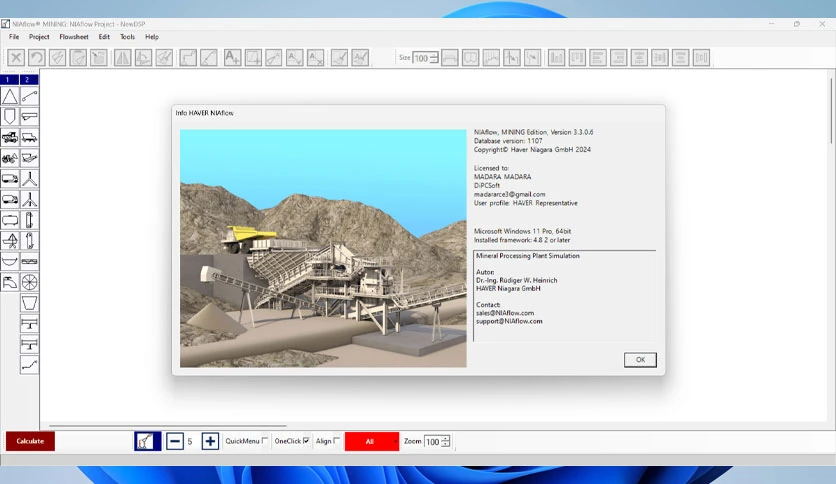Open the Project menu

pyautogui.click(x=39, y=37)
